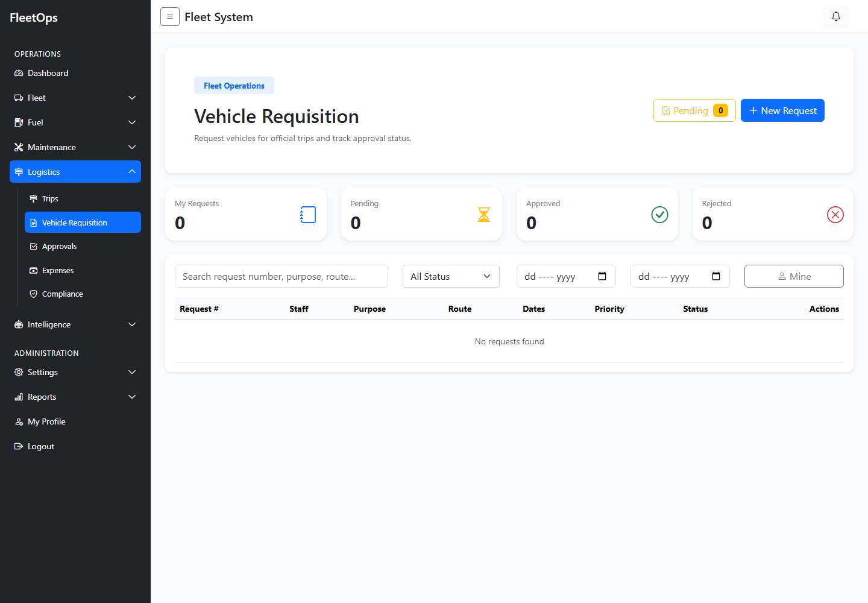Click the Intelligence robot icon
The image size is (868, 603).
[19, 324]
